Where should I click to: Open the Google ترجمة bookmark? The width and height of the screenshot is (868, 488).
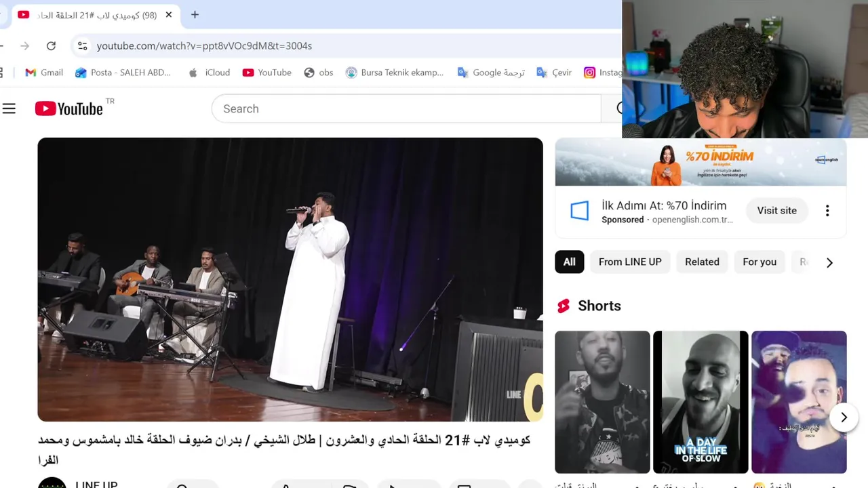(x=491, y=73)
